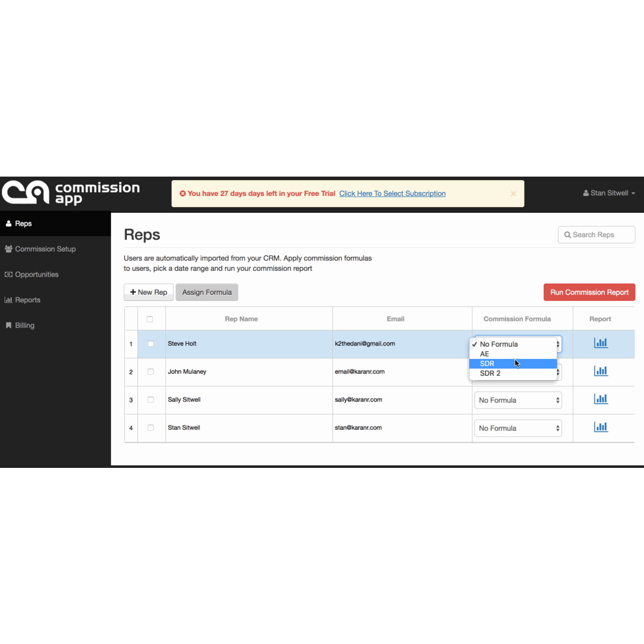Open Steve Holt's commission report chart
The image size is (644, 644).
[x=600, y=343]
